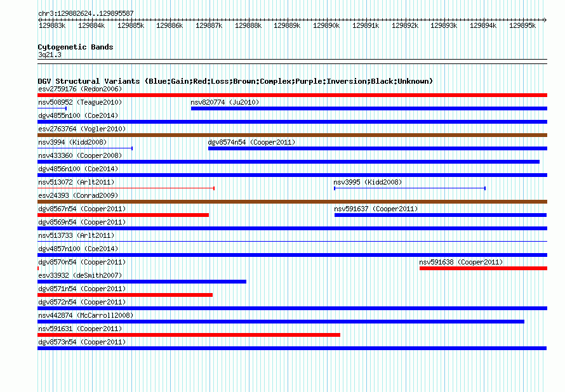Open dgv8574n54 (Cooper2011) variant label

pos(251,142)
